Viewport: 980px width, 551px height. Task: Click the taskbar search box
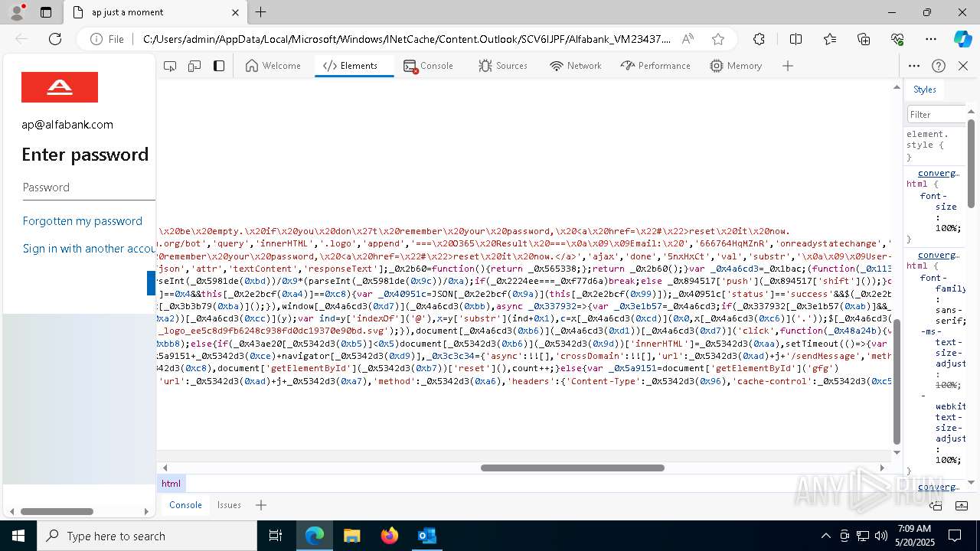click(x=148, y=536)
